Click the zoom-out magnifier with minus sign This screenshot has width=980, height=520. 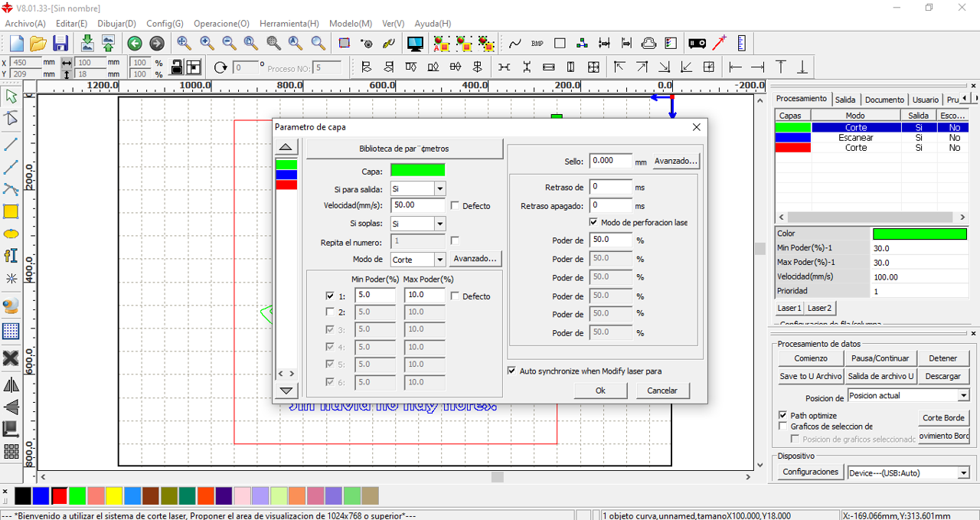[x=229, y=44]
